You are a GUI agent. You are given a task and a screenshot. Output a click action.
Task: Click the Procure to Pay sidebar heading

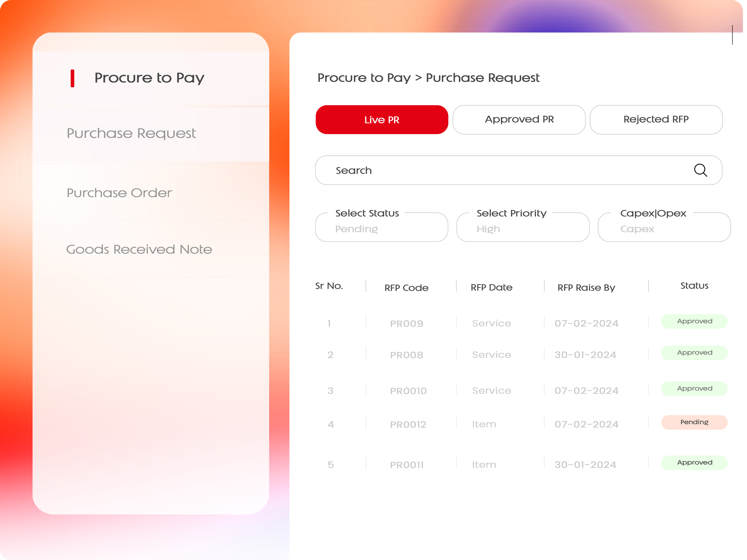pyautogui.click(x=149, y=78)
